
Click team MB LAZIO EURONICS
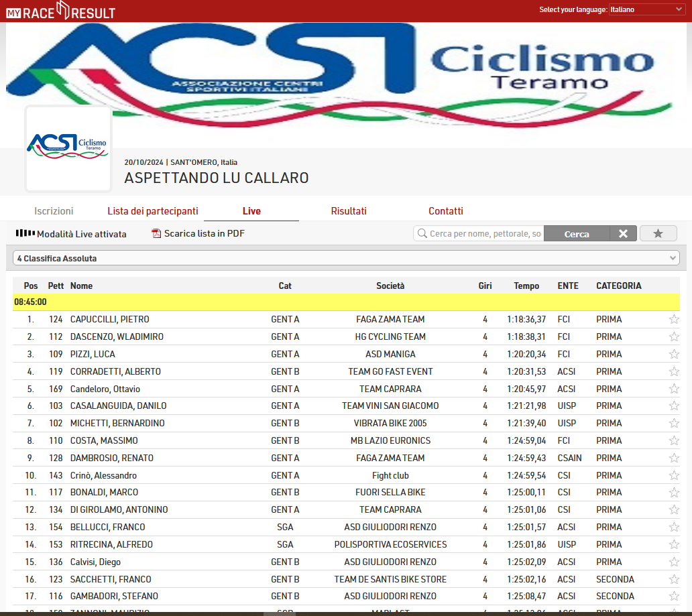pyautogui.click(x=390, y=440)
